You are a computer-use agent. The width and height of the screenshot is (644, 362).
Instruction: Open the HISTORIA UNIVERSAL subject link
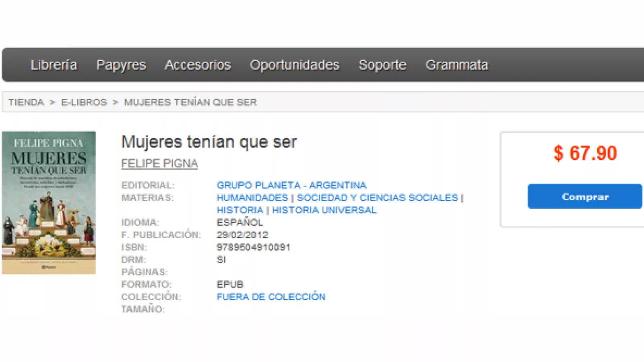[x=324, y=210]
